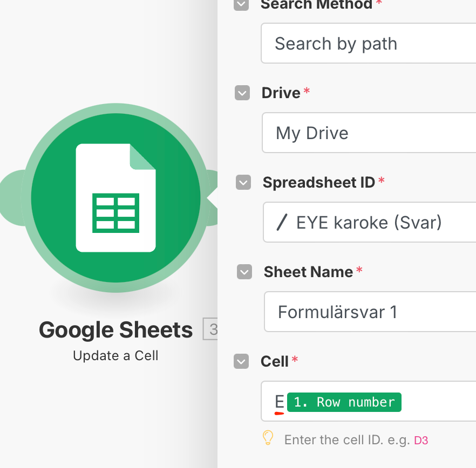Click the Cell field label
Viewport: 476px width, 468px height.
click(274, 361)
